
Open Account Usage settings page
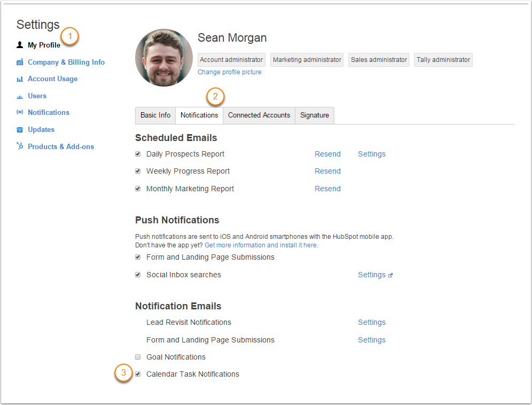[52, 79]
